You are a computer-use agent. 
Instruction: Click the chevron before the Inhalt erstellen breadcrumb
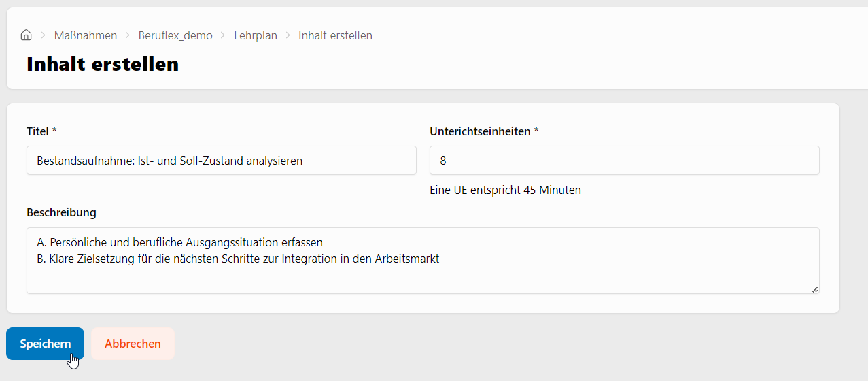[288, 35]
